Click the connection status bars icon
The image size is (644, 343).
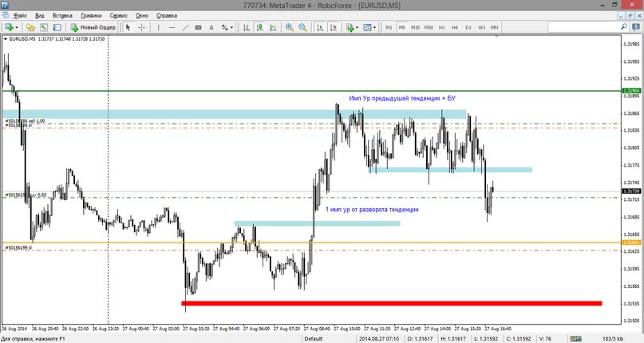pos(576,338)
